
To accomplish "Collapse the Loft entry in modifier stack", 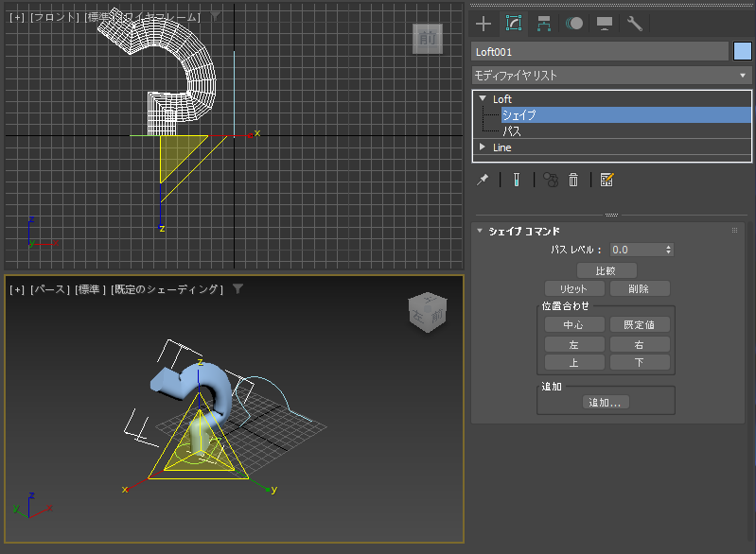I will point(483,98).
